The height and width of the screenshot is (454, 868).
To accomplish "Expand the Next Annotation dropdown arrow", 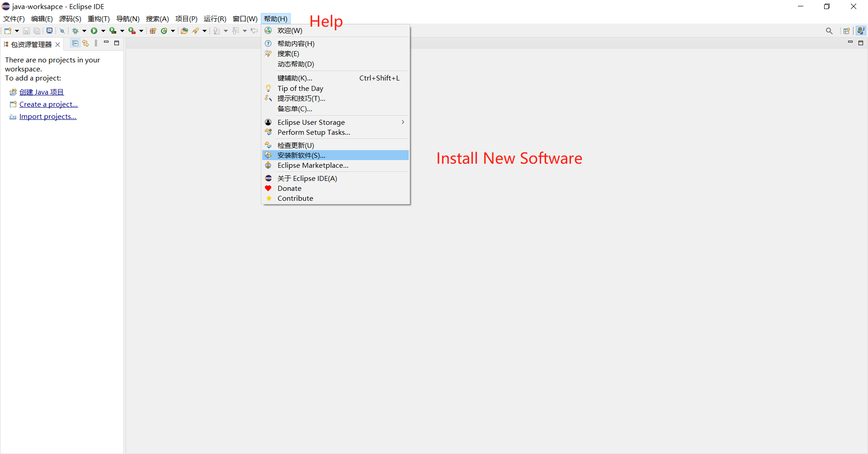I will pyautogui.click(x=226, y=31).
